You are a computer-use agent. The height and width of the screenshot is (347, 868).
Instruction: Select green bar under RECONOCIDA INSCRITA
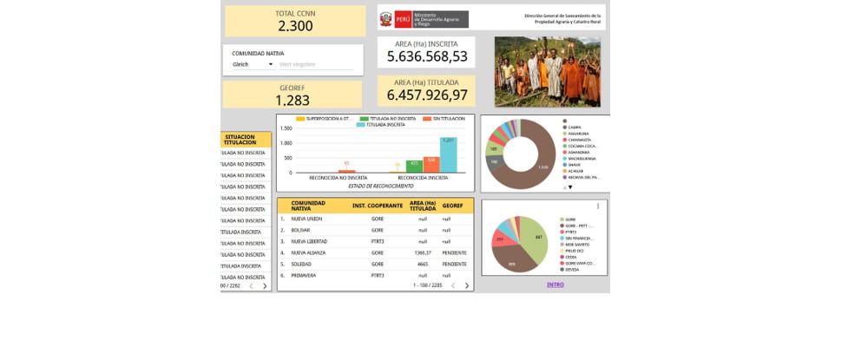415,167
